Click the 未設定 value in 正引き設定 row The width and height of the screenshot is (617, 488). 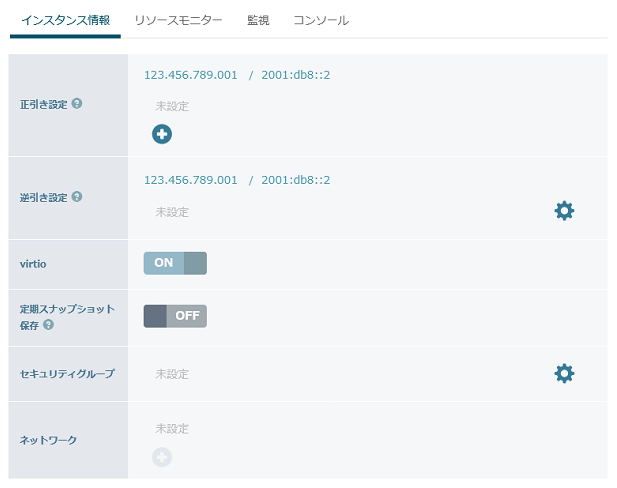point(172,106)
